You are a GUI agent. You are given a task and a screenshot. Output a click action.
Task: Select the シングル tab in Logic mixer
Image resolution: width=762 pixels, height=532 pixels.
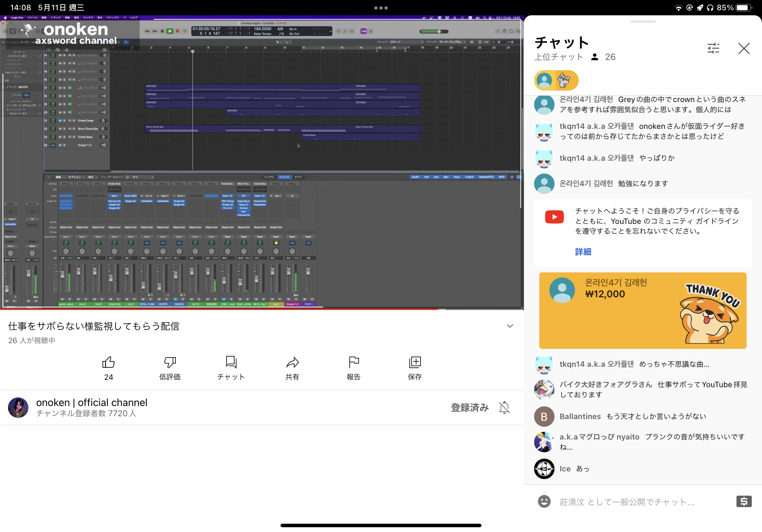(269, 177)
